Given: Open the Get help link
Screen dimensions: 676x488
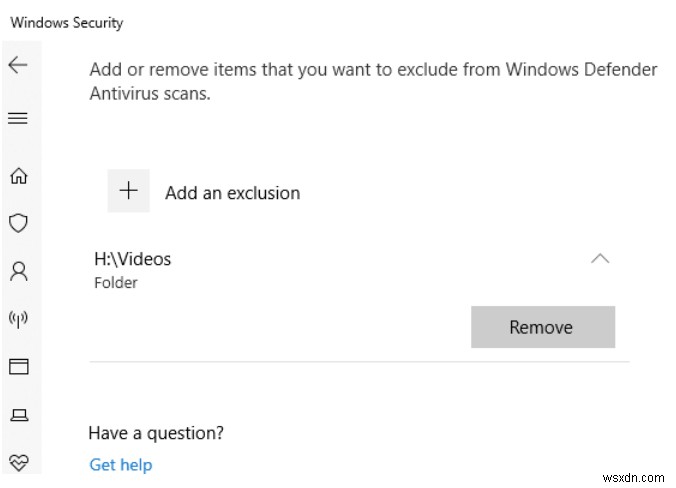Looking at the screenshot, I should (x=120, y=464).
